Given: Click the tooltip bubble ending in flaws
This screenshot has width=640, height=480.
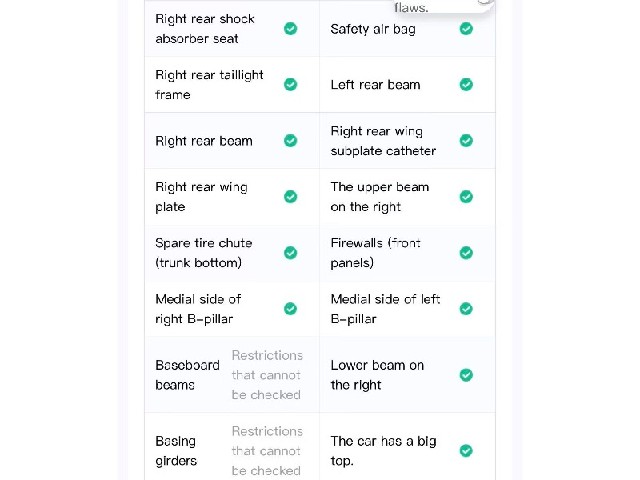Looking at the screenshot, I should 444,6.
